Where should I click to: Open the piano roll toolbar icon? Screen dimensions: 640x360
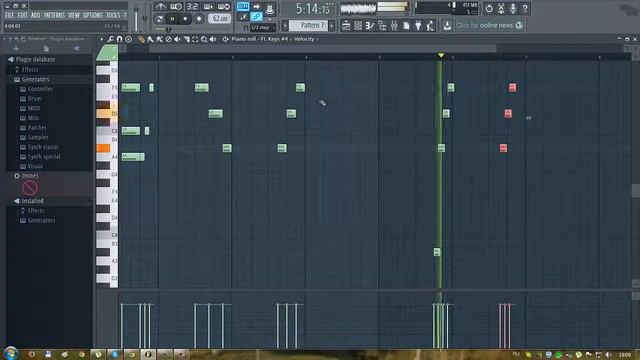click(x=370, y=26)
